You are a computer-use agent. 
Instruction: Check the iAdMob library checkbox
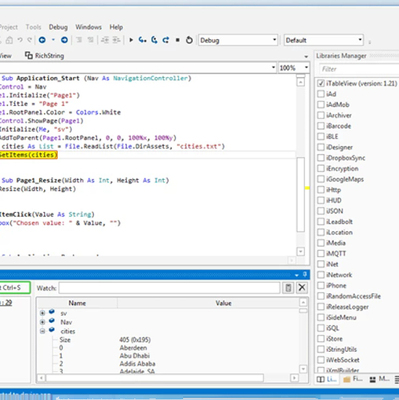[x=321, y=105]
